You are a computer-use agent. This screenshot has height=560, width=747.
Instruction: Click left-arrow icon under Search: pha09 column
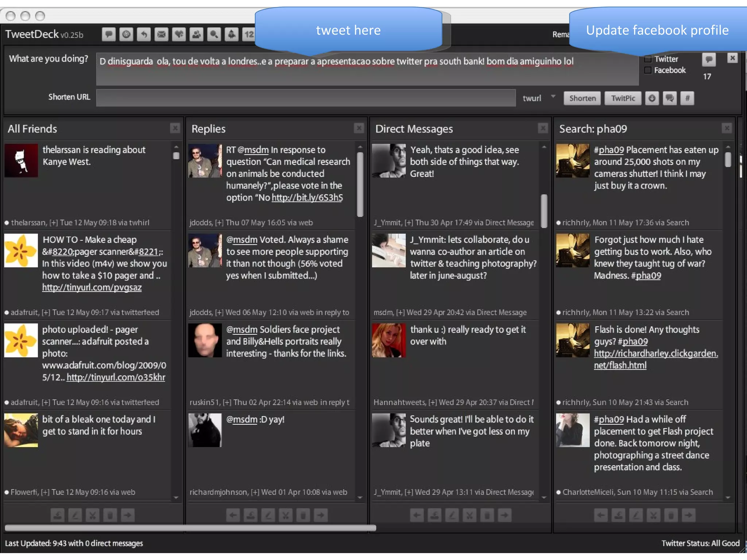pos(601,515)
